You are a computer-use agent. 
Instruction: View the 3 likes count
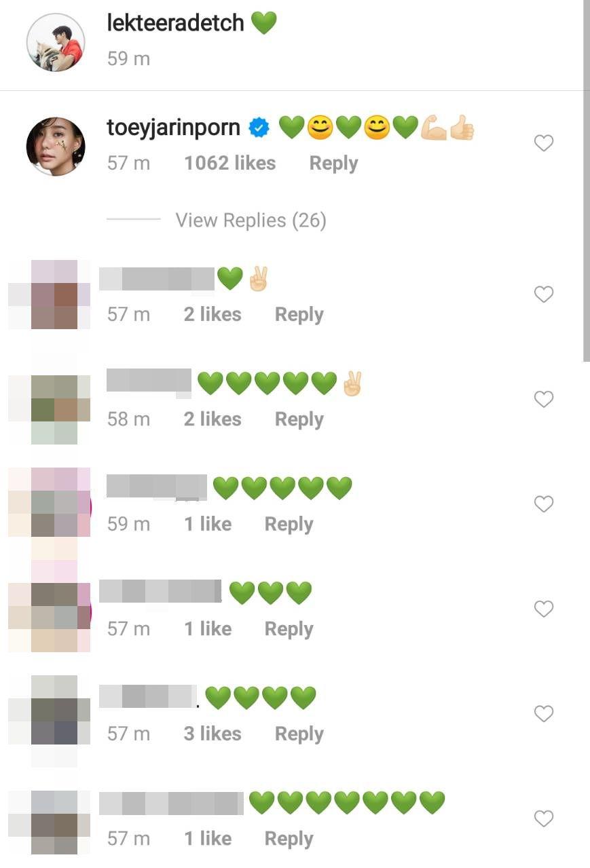(x=213, y=734)
